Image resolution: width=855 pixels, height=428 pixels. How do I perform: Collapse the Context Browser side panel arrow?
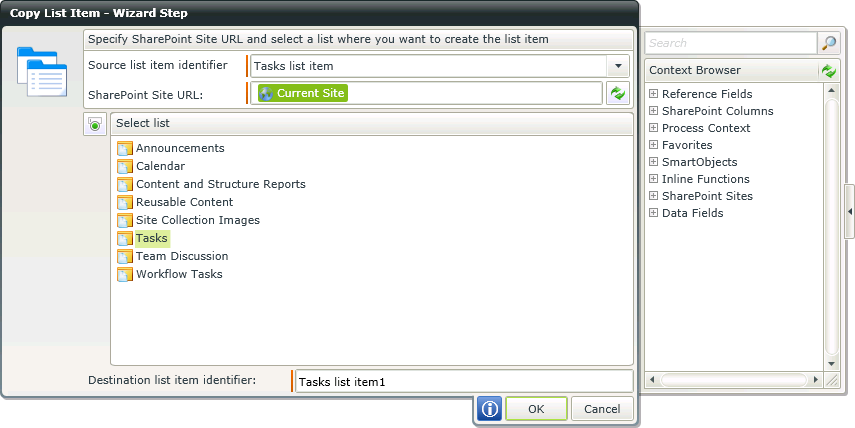(849, 212)
